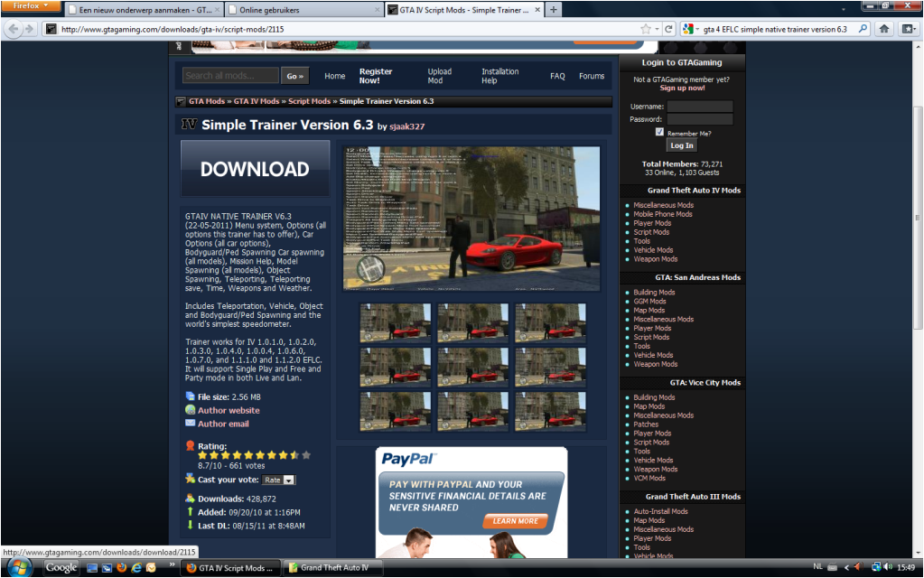The width and height of the screenshot is (924, 578).
Task: Click the 'Log In' button
Action: (682, 145)
